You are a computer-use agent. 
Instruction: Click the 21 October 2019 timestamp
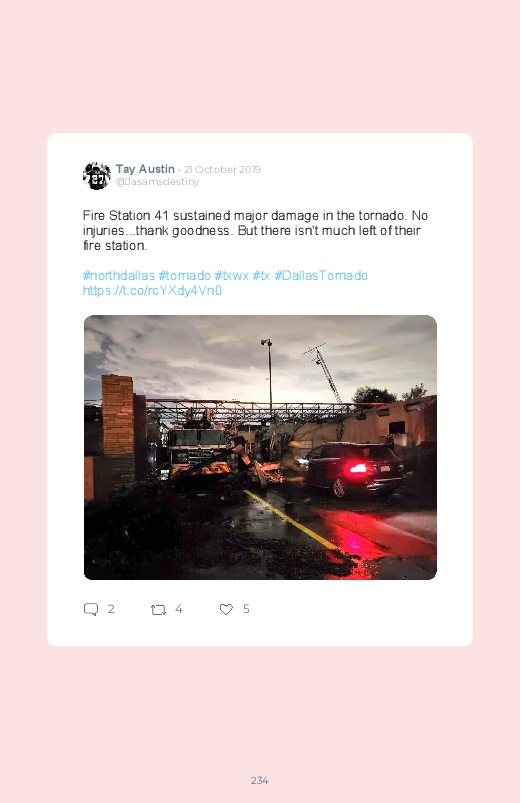pyautogui.click(x=222, y=170)
